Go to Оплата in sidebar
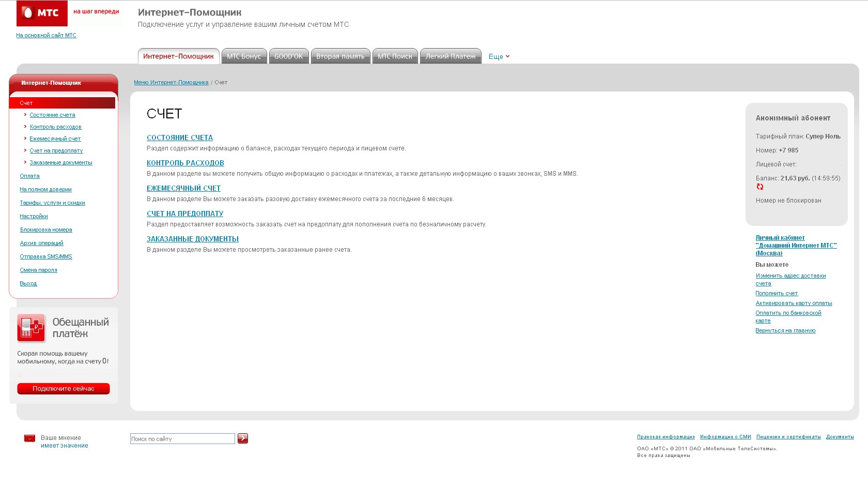The height and width of the screenshot is (488, 868). (29, 176)
